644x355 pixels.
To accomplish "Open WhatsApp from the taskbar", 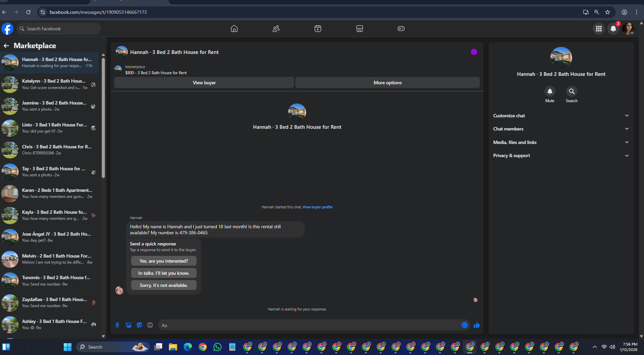I will [217, 347].
